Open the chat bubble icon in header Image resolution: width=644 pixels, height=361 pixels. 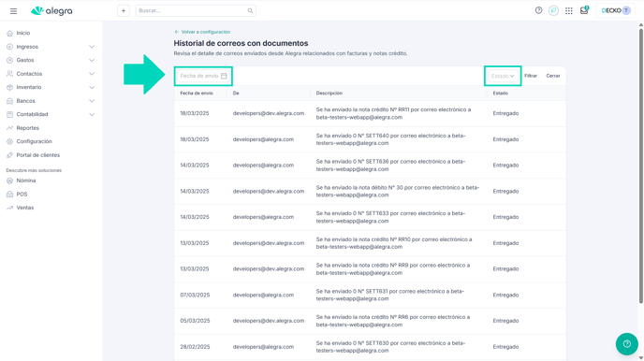553,10
